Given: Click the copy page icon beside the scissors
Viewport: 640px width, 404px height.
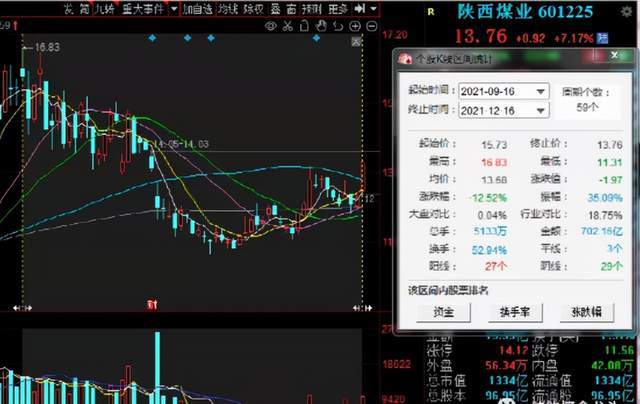Looking at the screenshot, I should point(304,26).
